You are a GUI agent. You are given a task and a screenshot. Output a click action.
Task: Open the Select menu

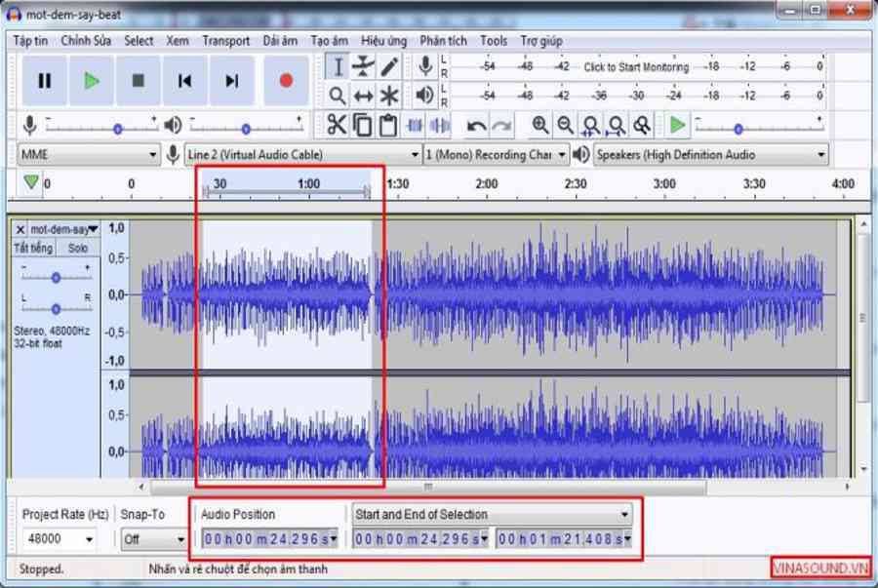pos(139,41)
